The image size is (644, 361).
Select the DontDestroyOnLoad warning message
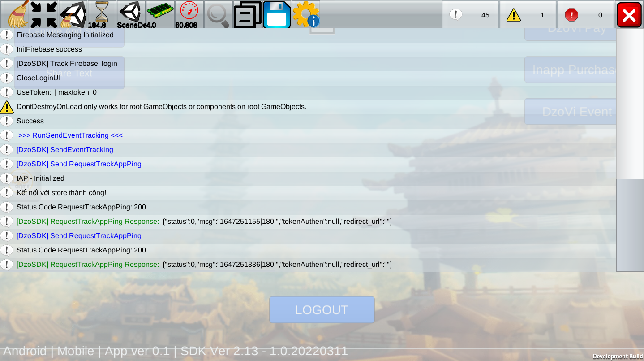pyautogui.click(x=308, y=107)
